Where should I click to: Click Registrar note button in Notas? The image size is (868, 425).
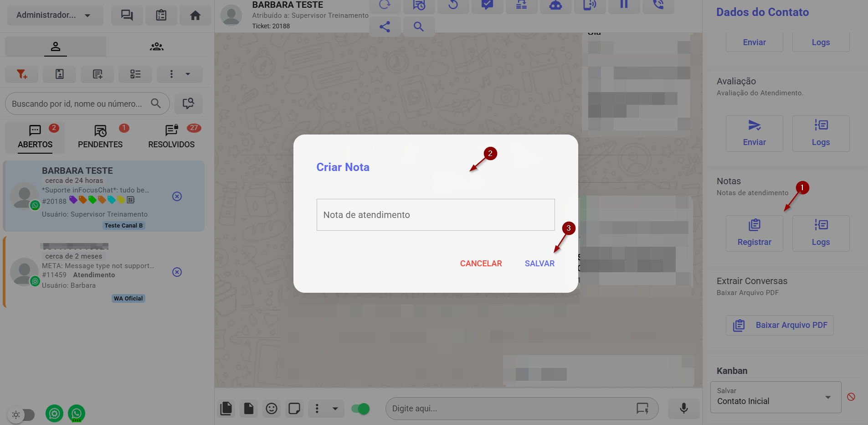click(754, 233)
